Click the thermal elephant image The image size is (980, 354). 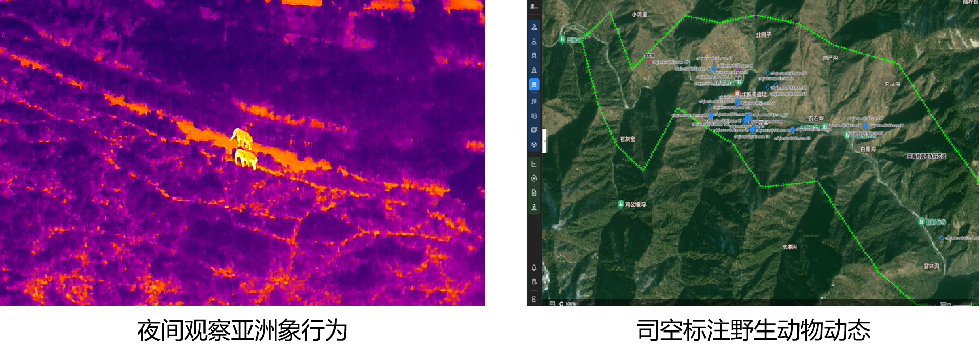pyautogui.click(x=242, y=153)
